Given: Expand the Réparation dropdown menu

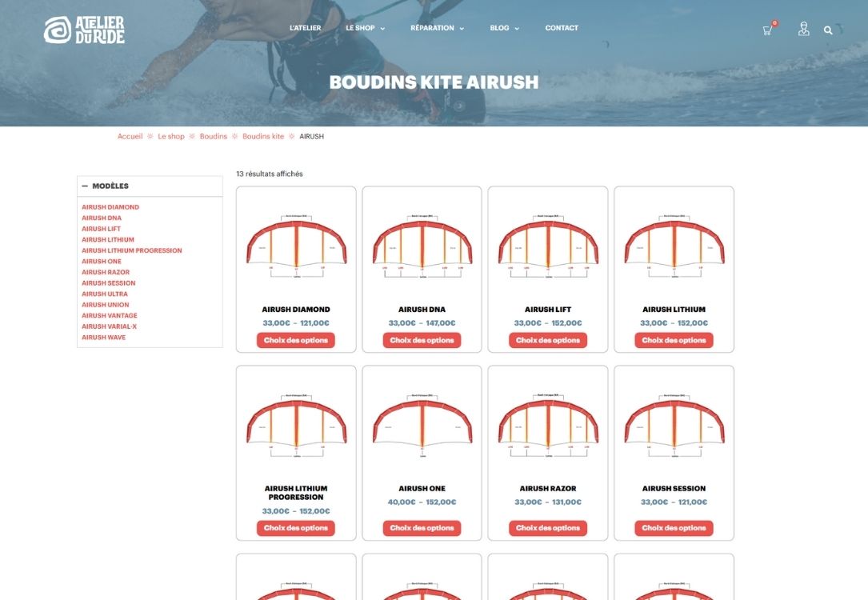Looking at the screenshot, I should 437,28.
